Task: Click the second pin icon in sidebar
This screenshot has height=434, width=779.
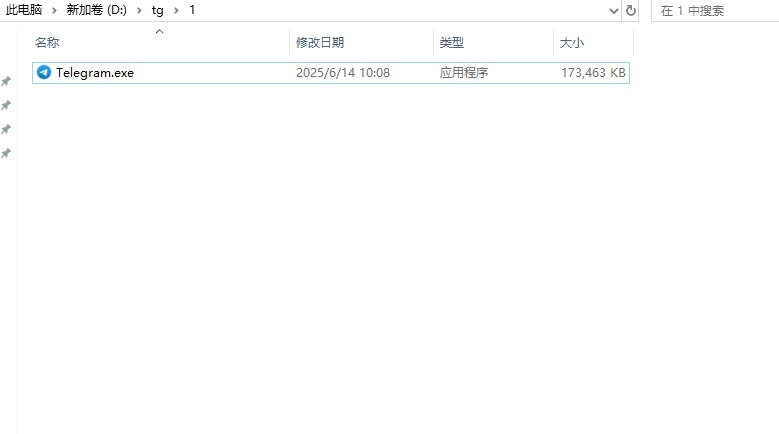Action: point(6,105)
